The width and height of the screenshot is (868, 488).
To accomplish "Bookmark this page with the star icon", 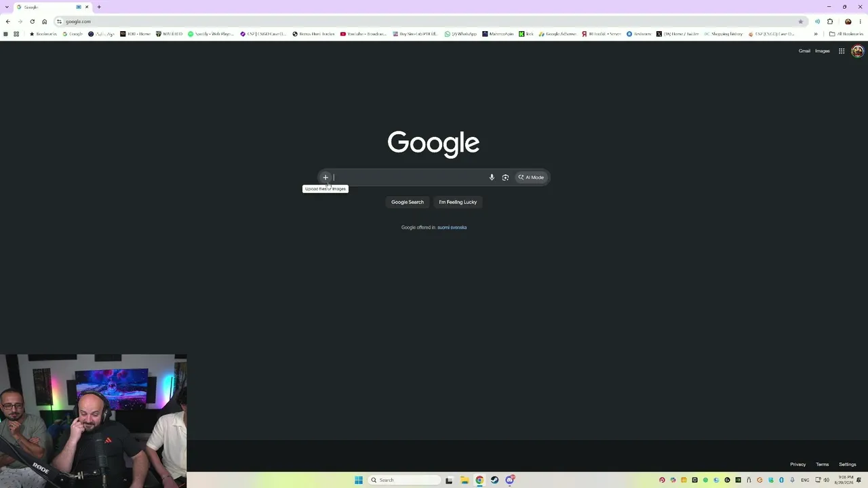I will tap(800, 22).
